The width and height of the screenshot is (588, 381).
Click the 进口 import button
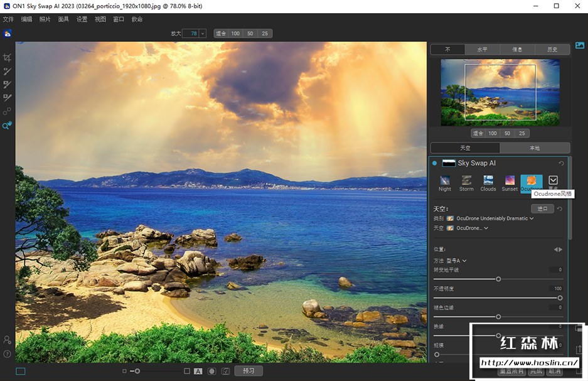[542, 208]
